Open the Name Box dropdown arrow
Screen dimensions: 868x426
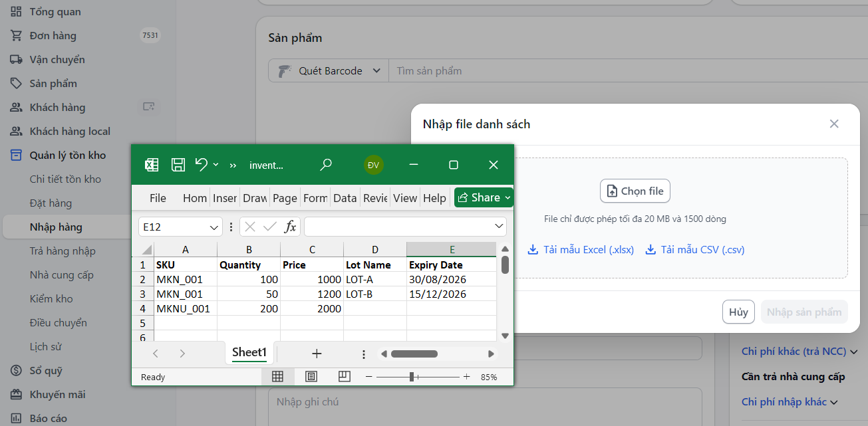pos(214,227)
